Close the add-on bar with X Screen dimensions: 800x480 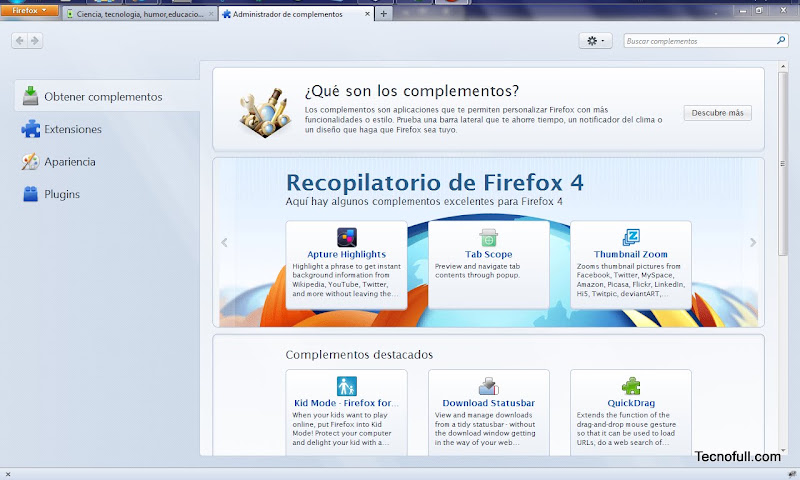tap(8, 474)
